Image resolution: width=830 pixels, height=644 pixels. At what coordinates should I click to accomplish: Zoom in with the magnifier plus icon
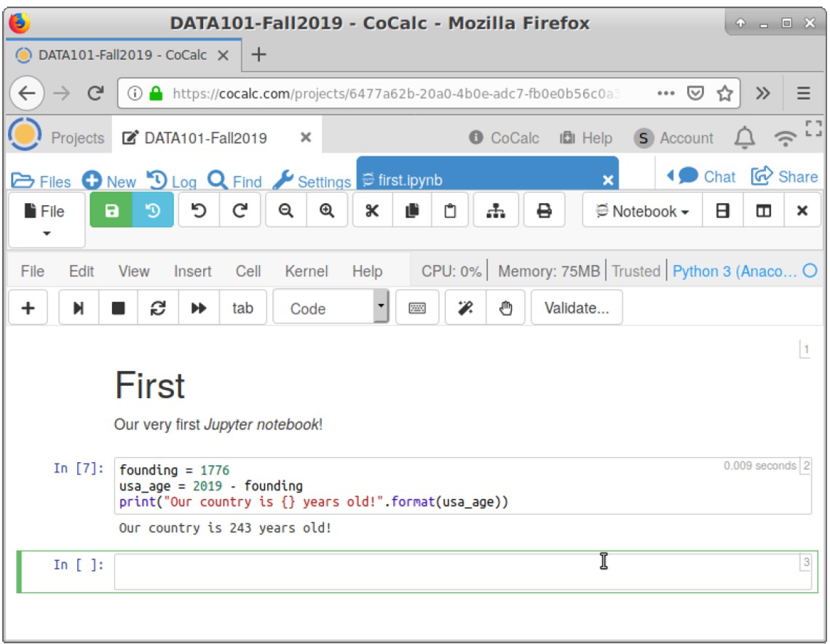327,210
